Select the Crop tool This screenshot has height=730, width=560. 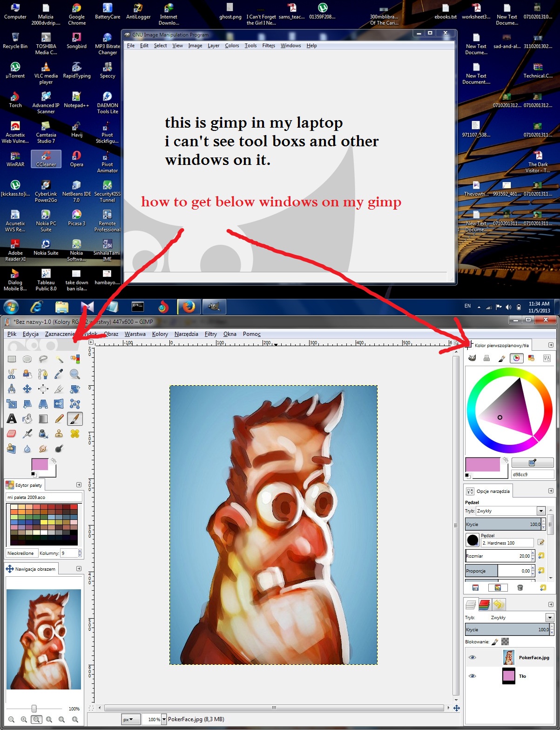(x=59, y=389)
